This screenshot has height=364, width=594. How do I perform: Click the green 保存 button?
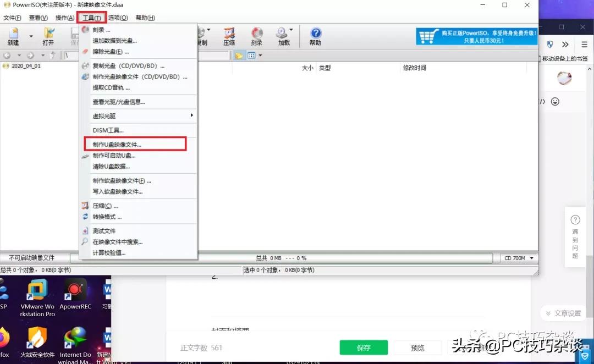(364, 348)
